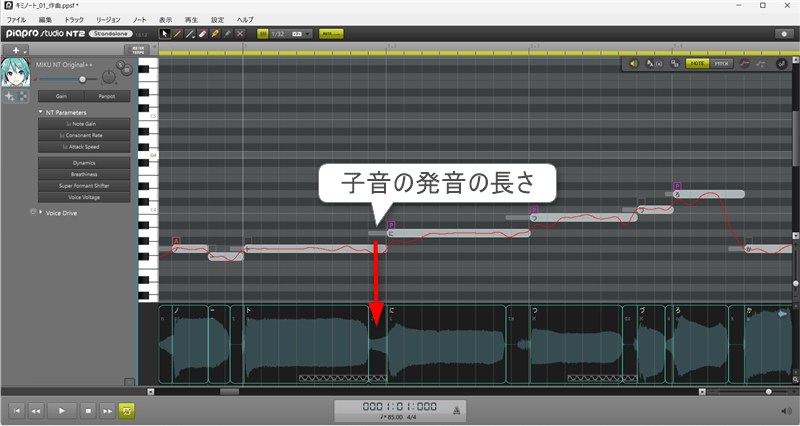Toggle the METER TEMPO button

(138, 50)
